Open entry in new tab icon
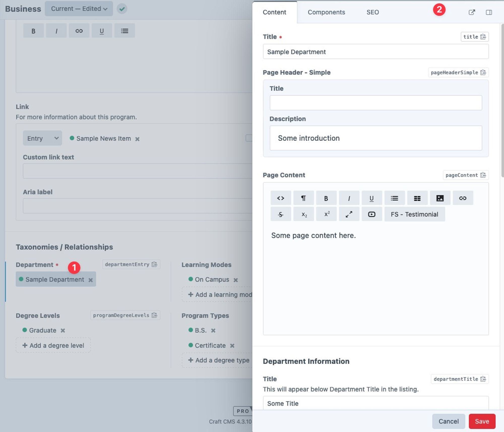The height and width of the screenshot is (432, 504). (x=472, y=12)
